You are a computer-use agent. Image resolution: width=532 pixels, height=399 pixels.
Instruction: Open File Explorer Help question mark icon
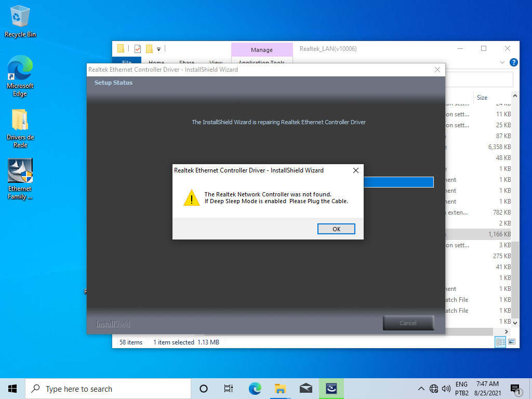514,62
